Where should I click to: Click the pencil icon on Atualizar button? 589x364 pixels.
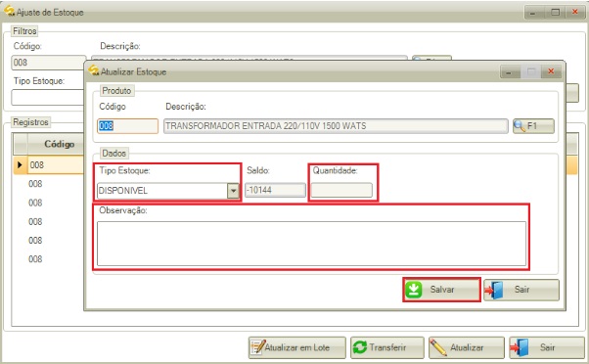tap(438, 347)
